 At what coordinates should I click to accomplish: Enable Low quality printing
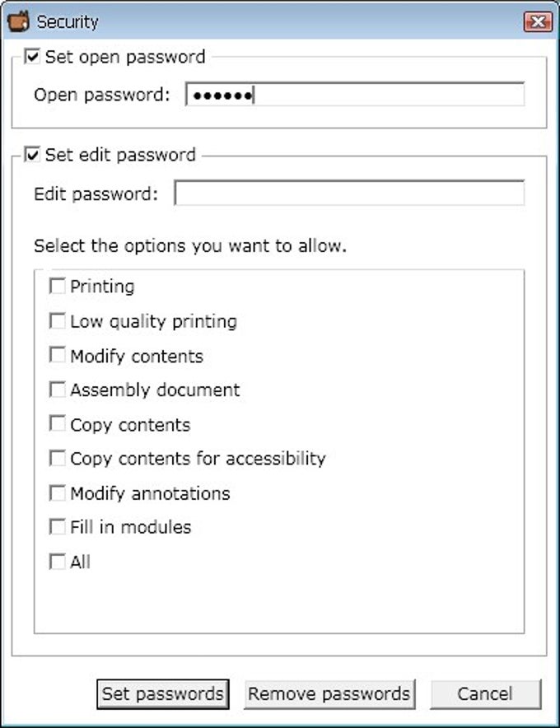pos(57,320)
